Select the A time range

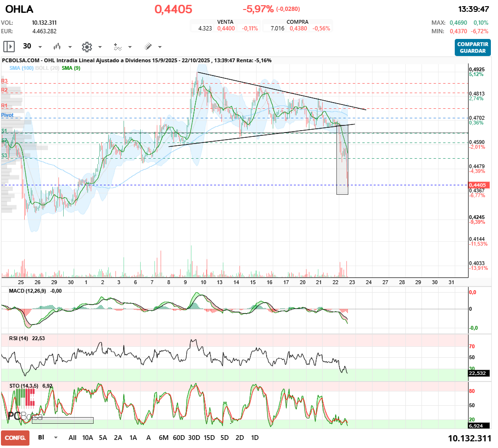pyautogui.click(x=148, y=438)
